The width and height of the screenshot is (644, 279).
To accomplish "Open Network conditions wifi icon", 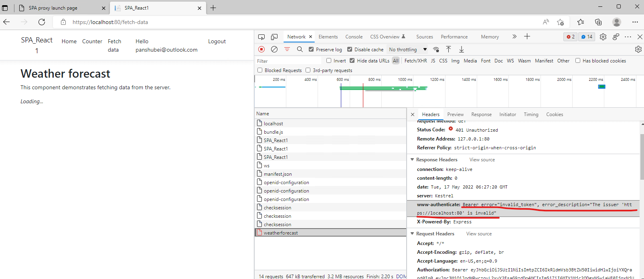I will [436, 49].
